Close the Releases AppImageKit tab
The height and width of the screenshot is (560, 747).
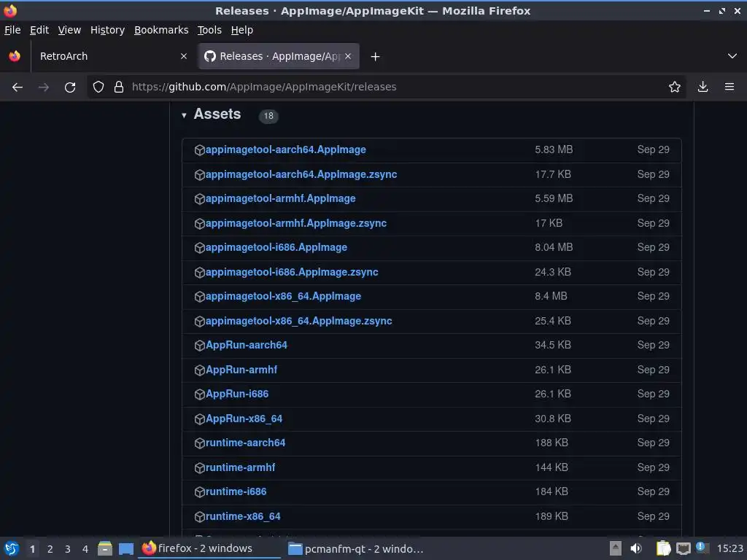pyautogui.click(x=348, y=56)
